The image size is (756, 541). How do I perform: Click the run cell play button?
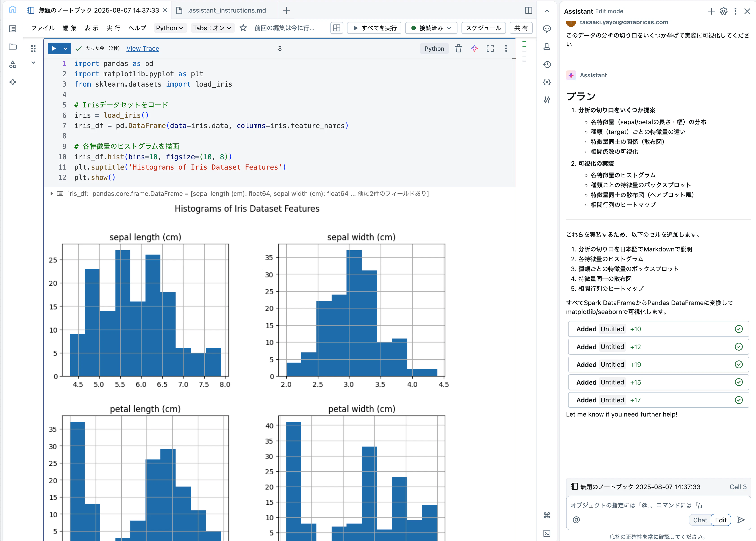click(x=54, y=48)
